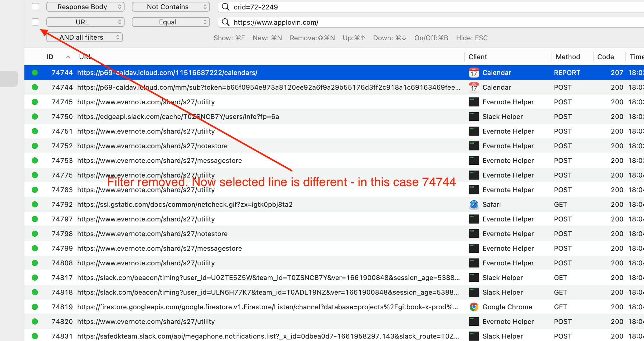Click the Slack Helper icon on row 74750
This screenshot has width=644, height=341.
[473, 117]
